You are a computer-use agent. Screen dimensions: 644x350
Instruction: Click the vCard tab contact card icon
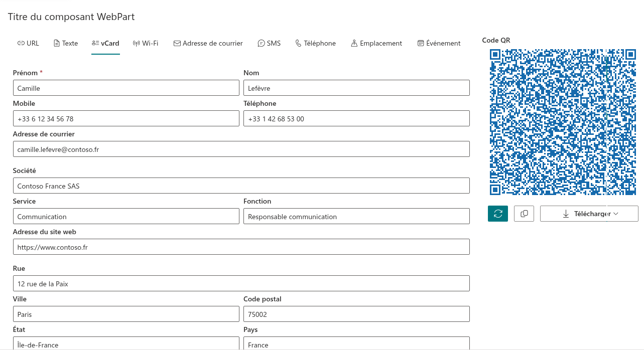point(95,43)
